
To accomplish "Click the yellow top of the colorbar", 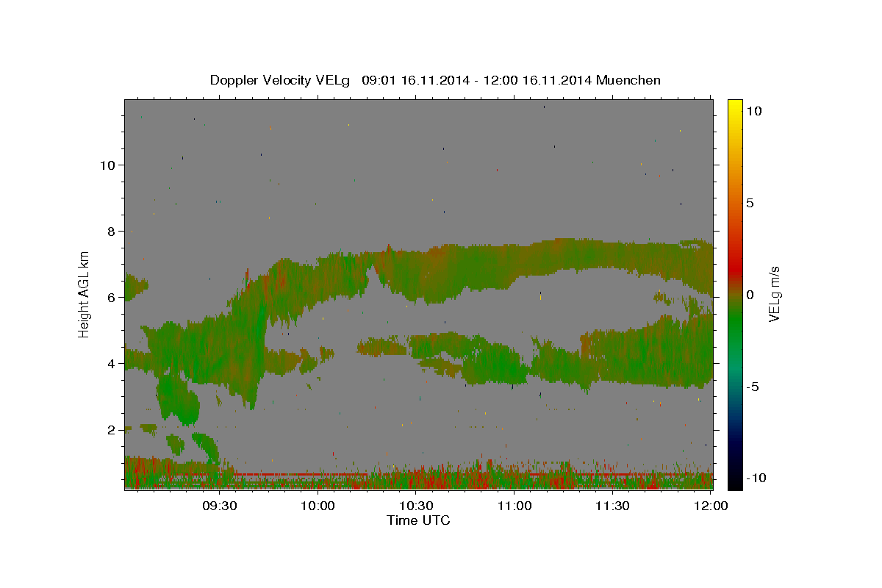I will click(735, 104).
